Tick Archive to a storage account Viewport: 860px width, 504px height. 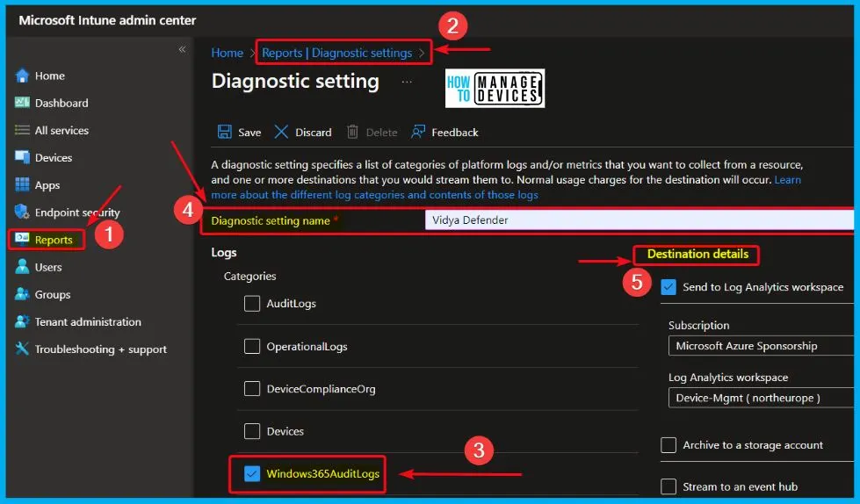[668, 445]
